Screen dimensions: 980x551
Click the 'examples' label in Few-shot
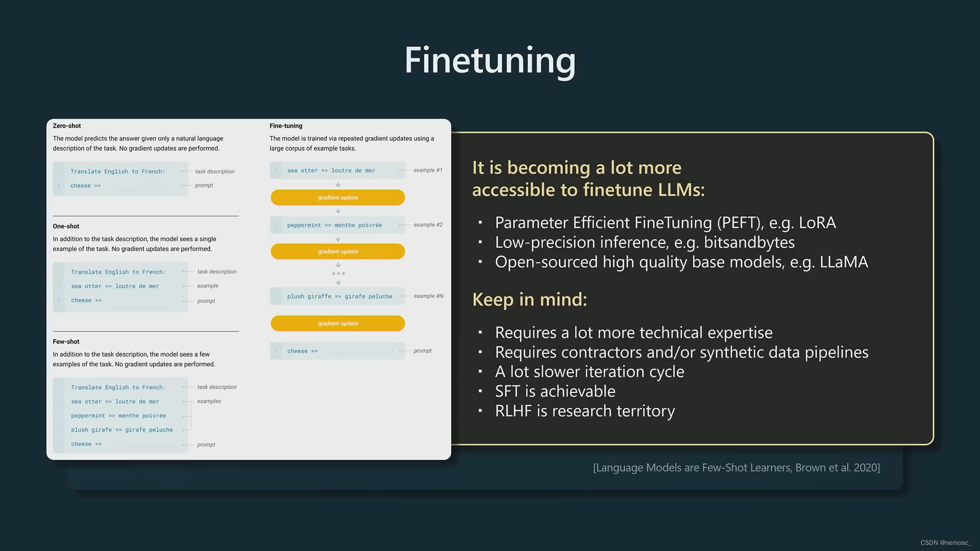(209, 402)
